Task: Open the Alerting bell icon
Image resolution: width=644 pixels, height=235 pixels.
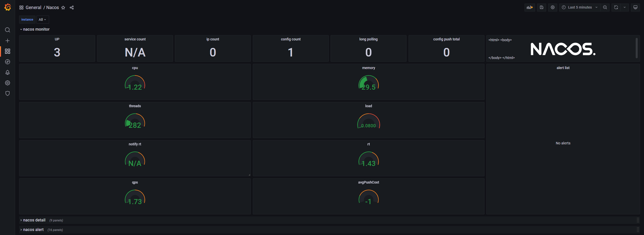Action: [8, 72]
